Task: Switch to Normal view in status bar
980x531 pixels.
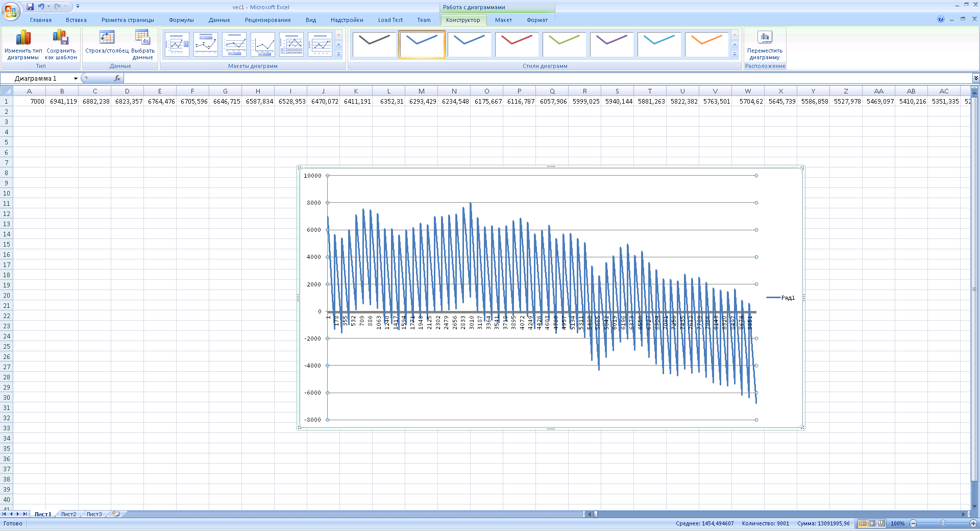Action: (x=863, y=523)
